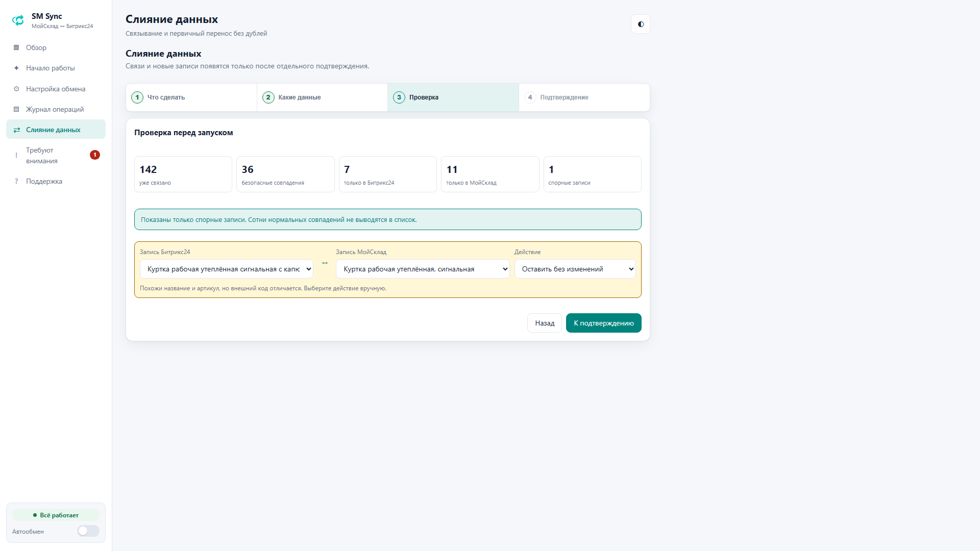Click the Журнал операций list icon

[x=16, y=109]
